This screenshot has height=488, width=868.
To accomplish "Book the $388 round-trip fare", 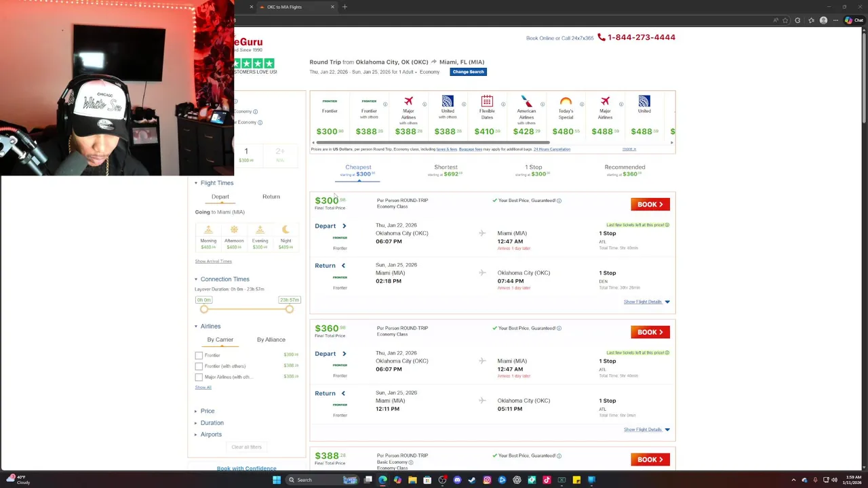I will coord(650,460).
